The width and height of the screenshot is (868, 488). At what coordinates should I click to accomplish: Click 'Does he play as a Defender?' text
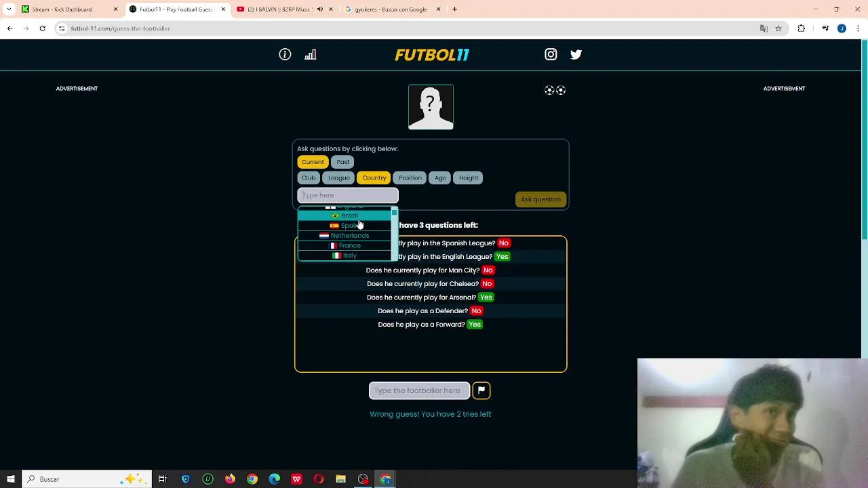coord(422,311)
